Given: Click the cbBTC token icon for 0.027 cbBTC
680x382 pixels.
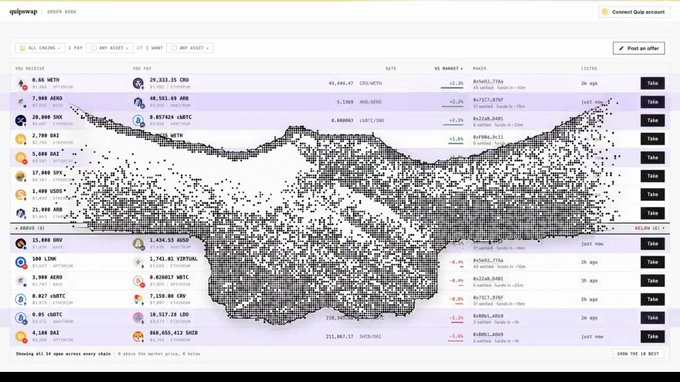Looking at the screenshot, I should pyautogui.click(x=21, y=299).
